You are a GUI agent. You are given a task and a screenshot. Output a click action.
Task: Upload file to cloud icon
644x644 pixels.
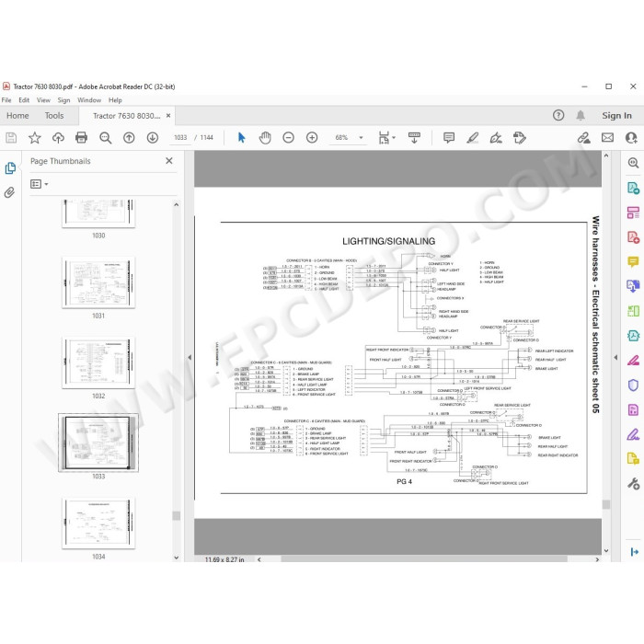[x=58, y=138]
